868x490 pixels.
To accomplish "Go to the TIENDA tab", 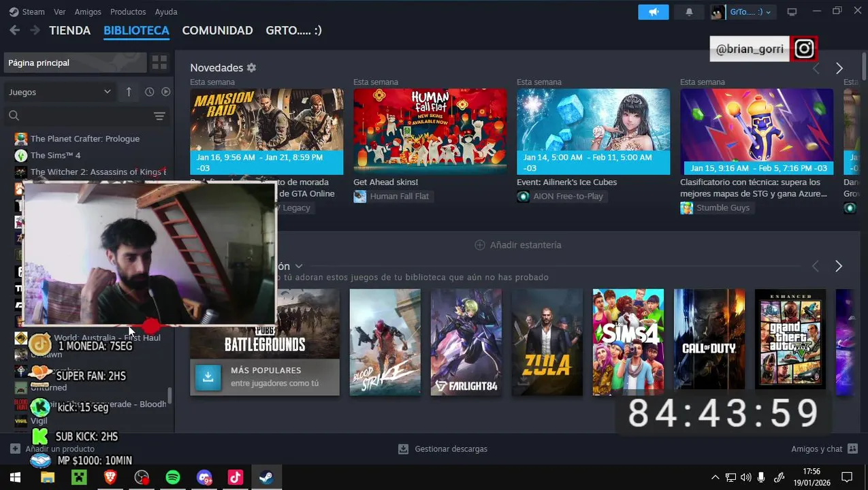I will tap(70, 31).
